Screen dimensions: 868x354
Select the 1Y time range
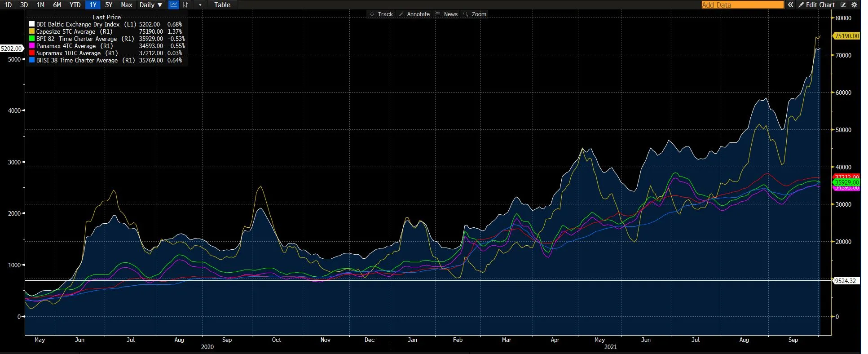tap(93, 5)
